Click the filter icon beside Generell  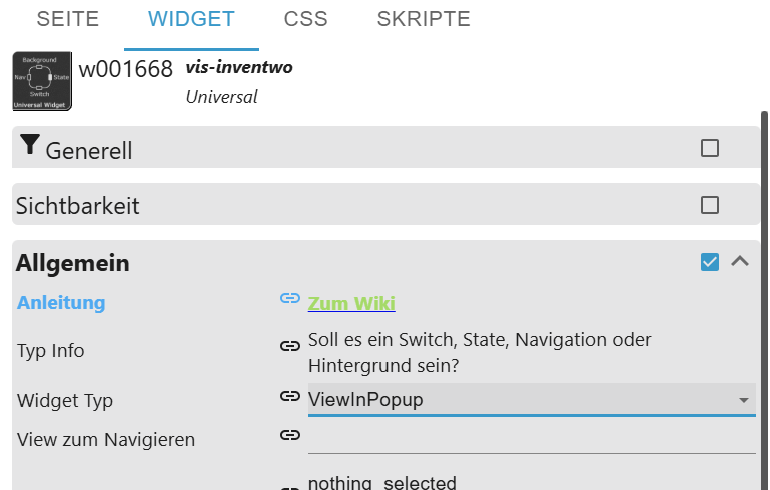pos(30,147)
